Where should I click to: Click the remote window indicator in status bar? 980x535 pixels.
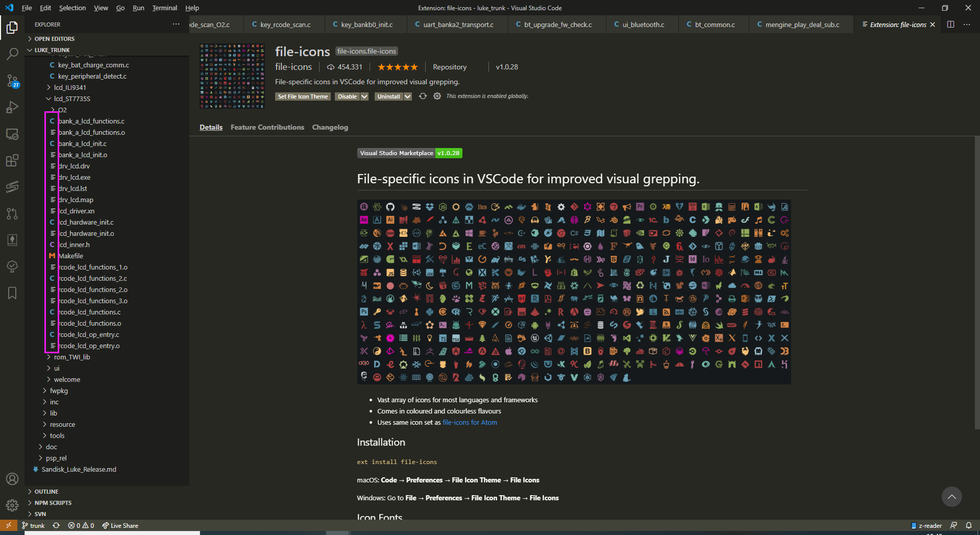point(9,525)
